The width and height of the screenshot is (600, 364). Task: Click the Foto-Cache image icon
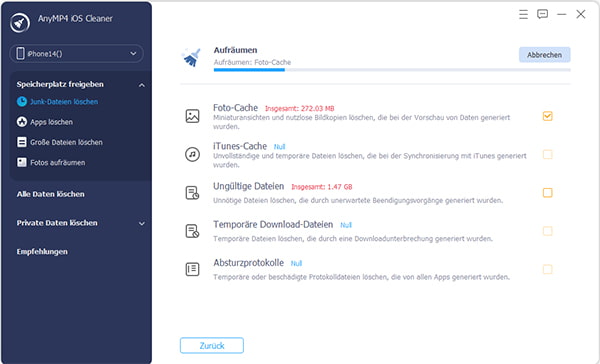pos(192,116)
